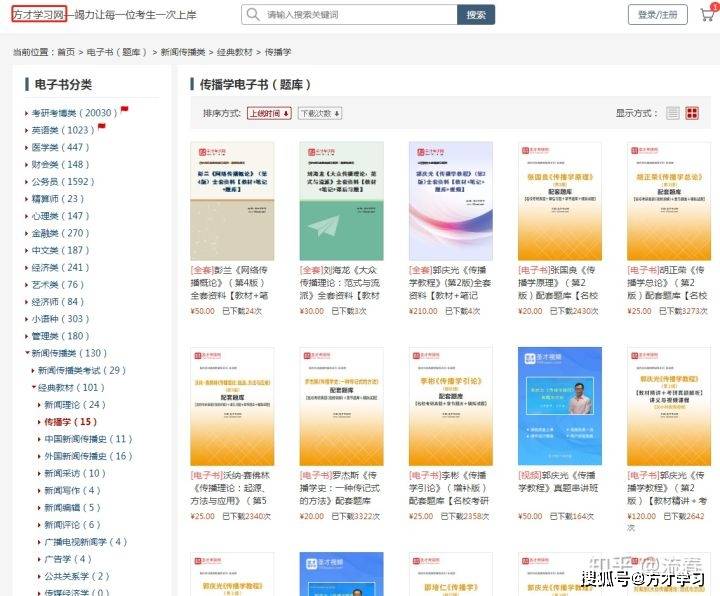Open [电子书]张国良《传播学原理》title link
This screenshot has width=720, height=596.
[x=558, y=283]
